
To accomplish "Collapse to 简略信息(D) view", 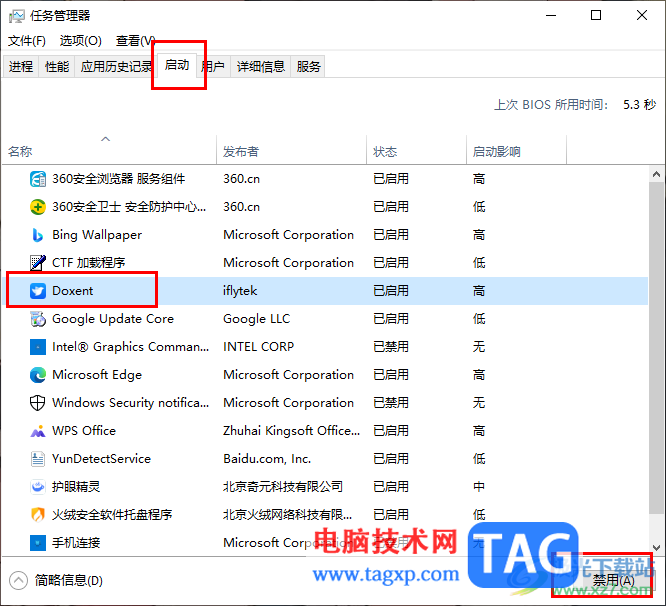I will pyautogui.click(x=56, y=581).
